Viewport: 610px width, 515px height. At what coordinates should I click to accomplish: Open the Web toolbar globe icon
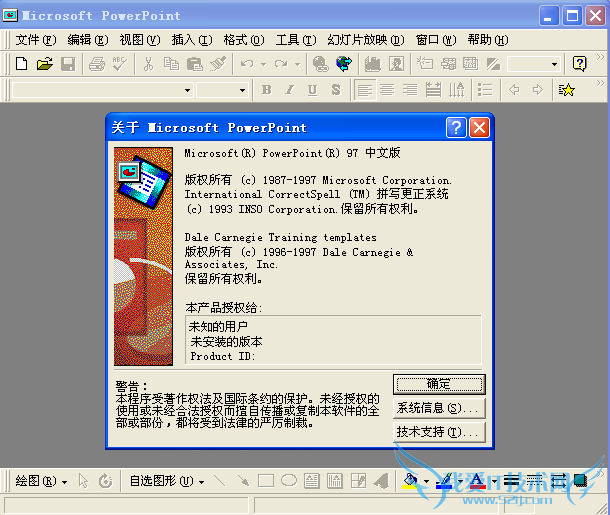344,64
